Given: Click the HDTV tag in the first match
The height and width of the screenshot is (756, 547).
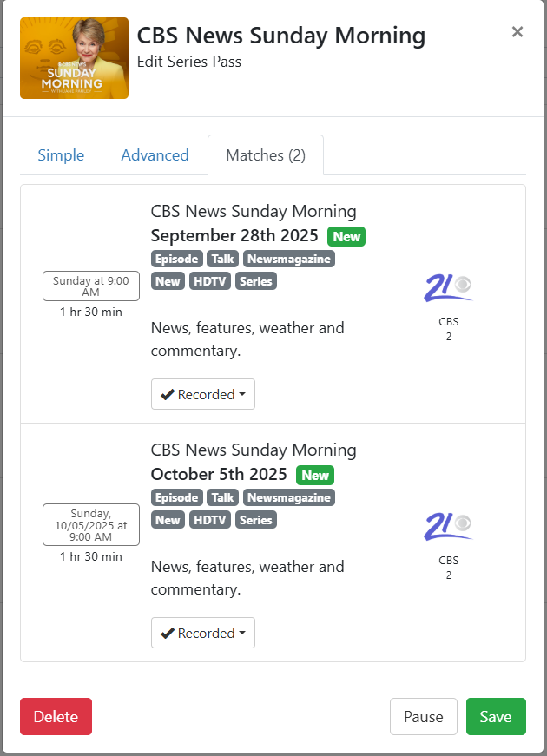Looking at the screenshot, I should pyautogui.click(x=209, y=281).
